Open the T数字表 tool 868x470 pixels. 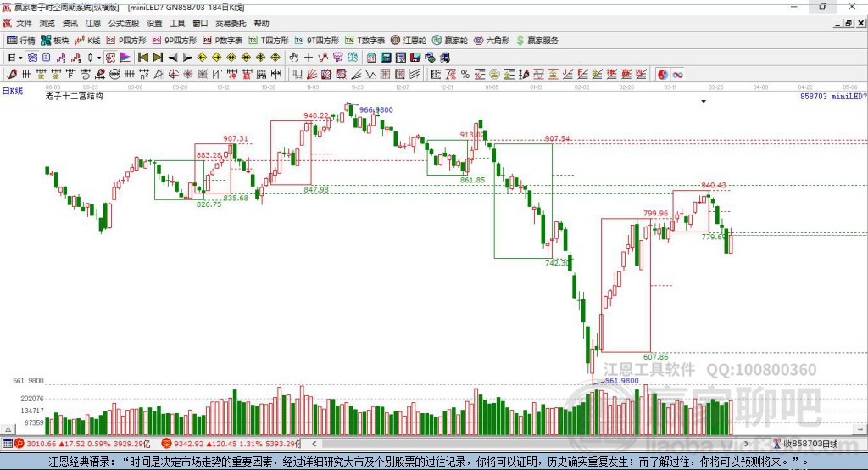pyautogui.click(x=364, y=41)
